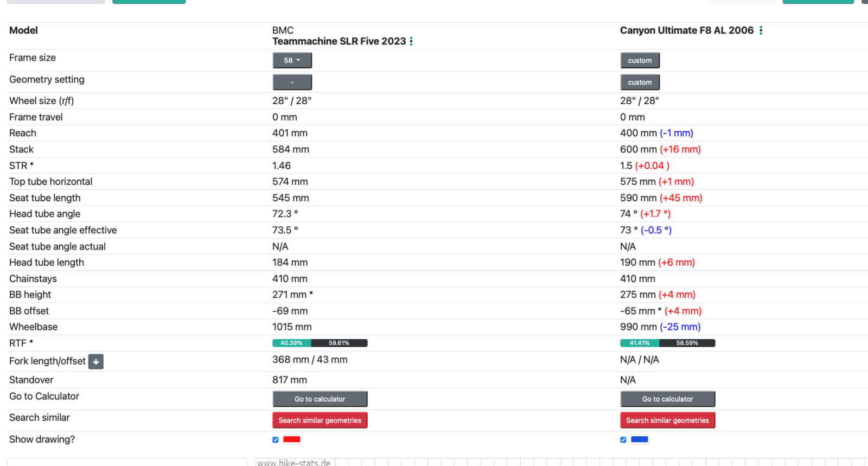Click the Standover row label

coord(31,380)
